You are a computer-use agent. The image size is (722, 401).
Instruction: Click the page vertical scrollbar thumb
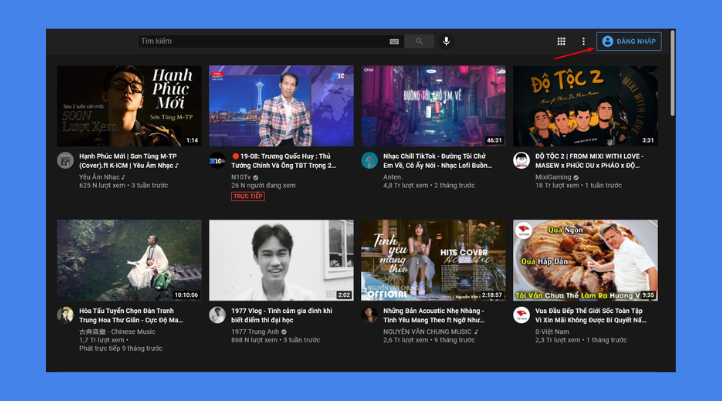point(673,73)
